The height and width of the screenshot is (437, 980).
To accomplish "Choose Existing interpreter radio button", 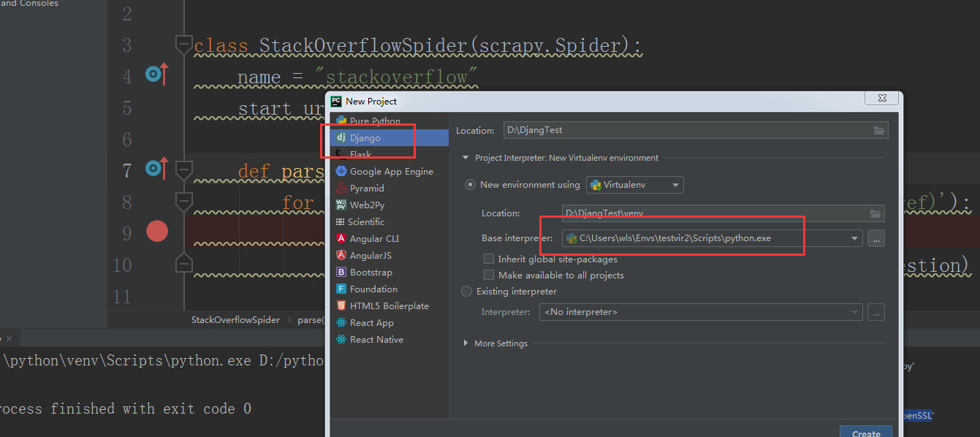I will (467, 292).
